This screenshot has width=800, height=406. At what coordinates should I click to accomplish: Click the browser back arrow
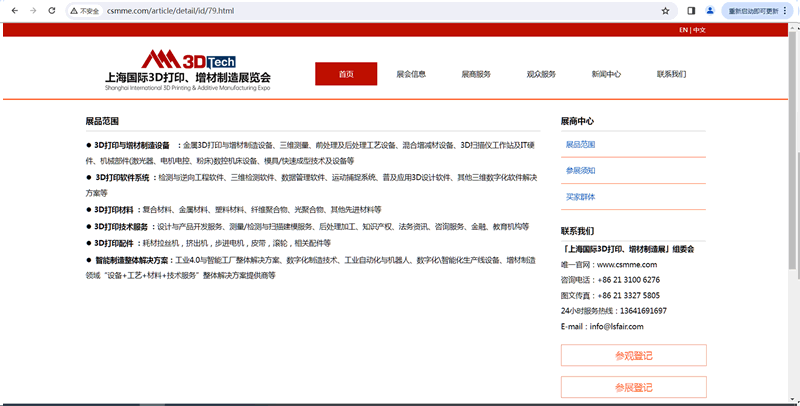coord(11,10)
